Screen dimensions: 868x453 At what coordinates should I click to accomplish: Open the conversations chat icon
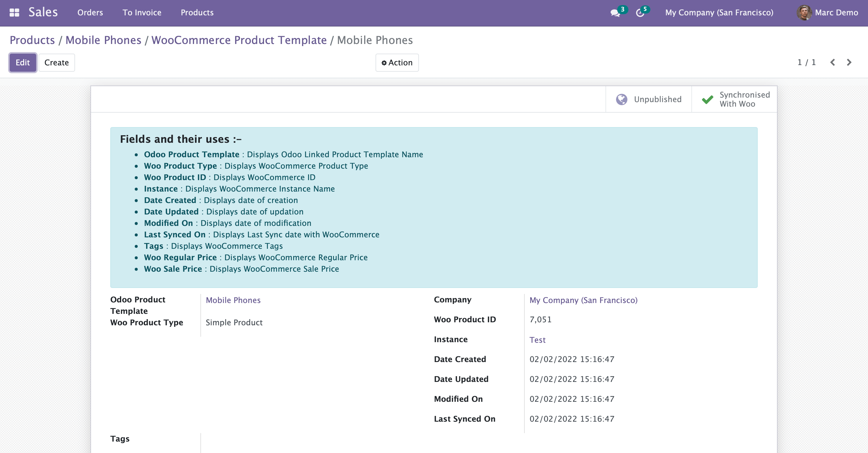(x=615, y=13)
